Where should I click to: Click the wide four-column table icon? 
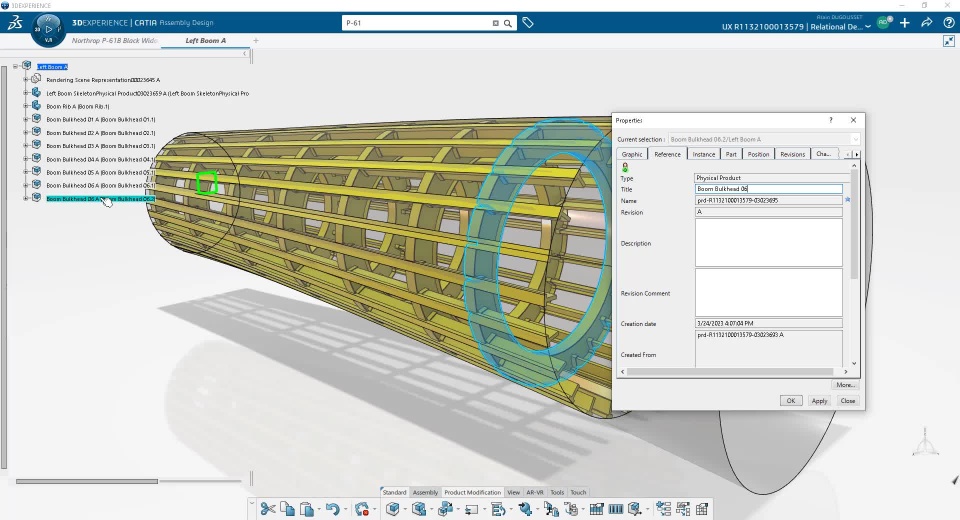[x=616, y=508]
